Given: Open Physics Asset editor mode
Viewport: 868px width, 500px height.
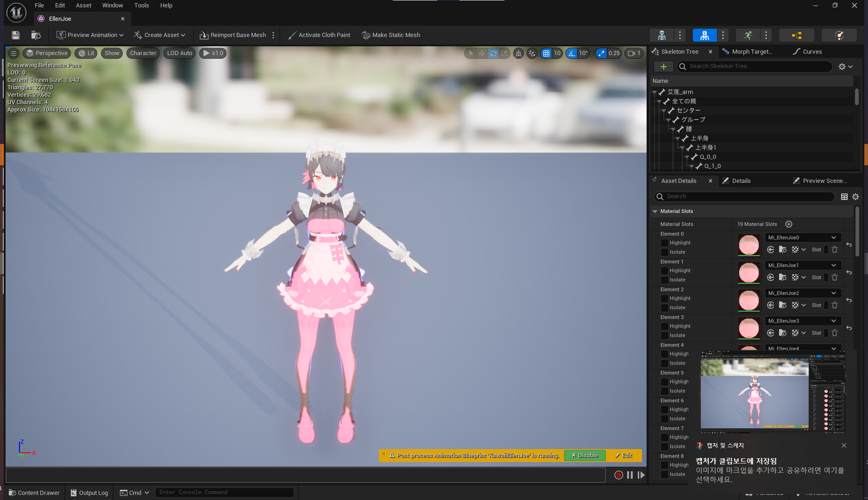Looking at the screenshot, I should [x=839, y=35].
